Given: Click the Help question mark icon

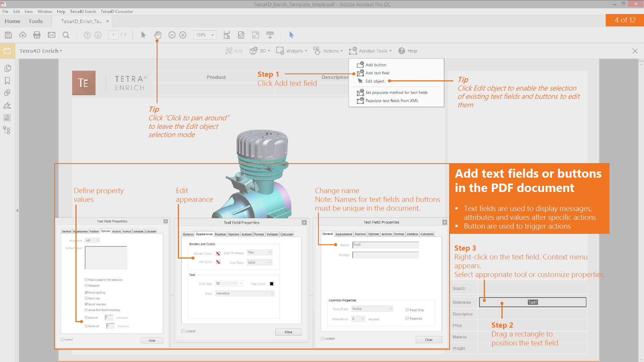Looking at the screenshot, I should point(401,51).
